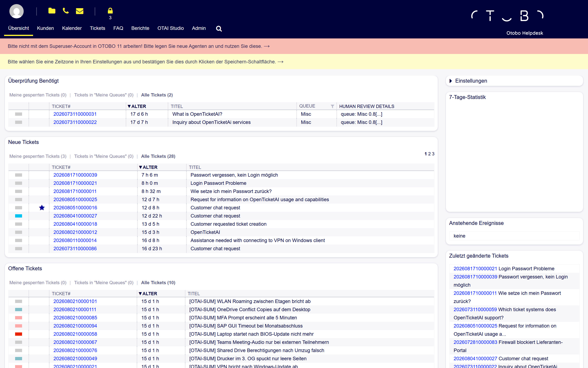
Task: Open ticket 2026073110000031
Action: pos(75,114)
